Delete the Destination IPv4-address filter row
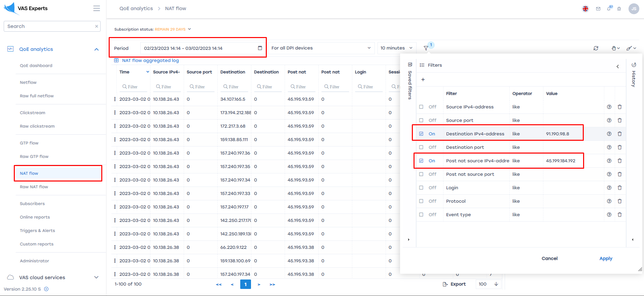 619,134
